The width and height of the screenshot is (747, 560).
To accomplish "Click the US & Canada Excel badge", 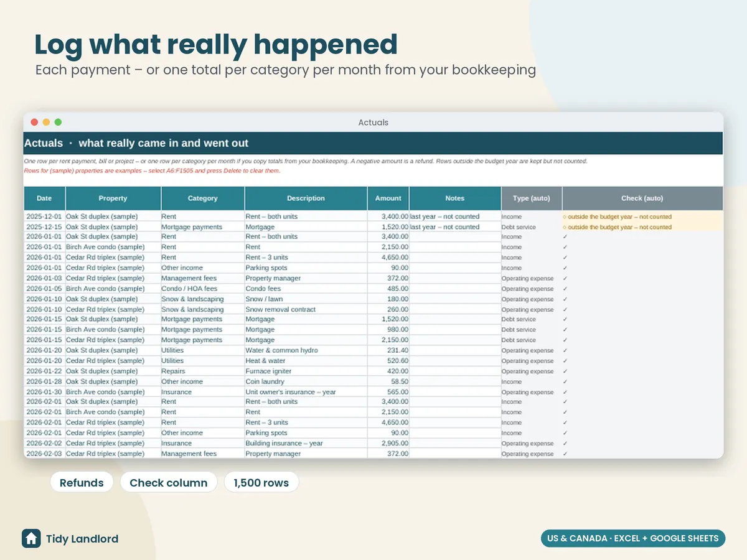I will coord(633,538).
